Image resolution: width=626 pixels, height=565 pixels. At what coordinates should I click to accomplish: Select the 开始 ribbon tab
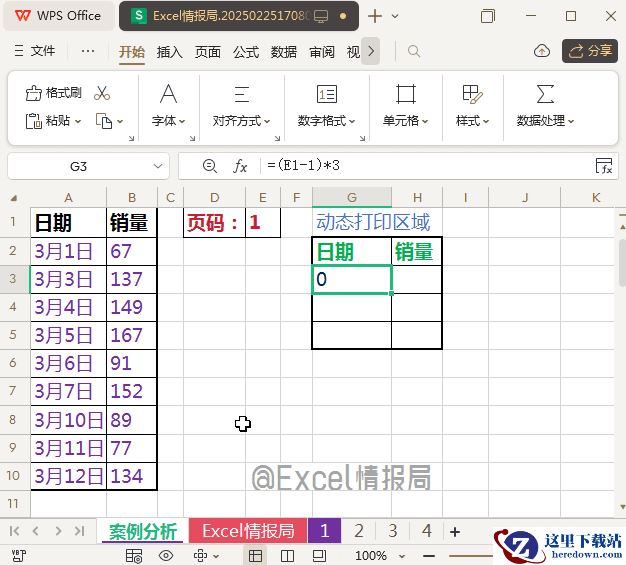132,52
